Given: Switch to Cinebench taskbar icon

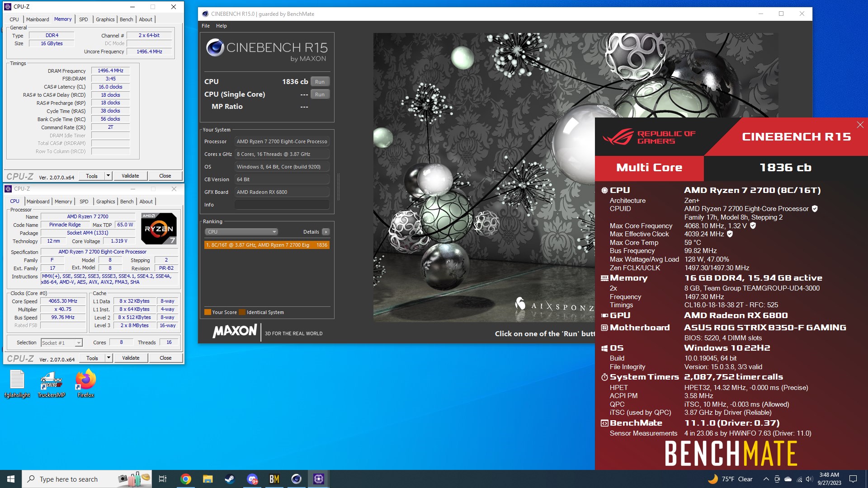Looking at the screenshot, I should [x=296, y=479].
